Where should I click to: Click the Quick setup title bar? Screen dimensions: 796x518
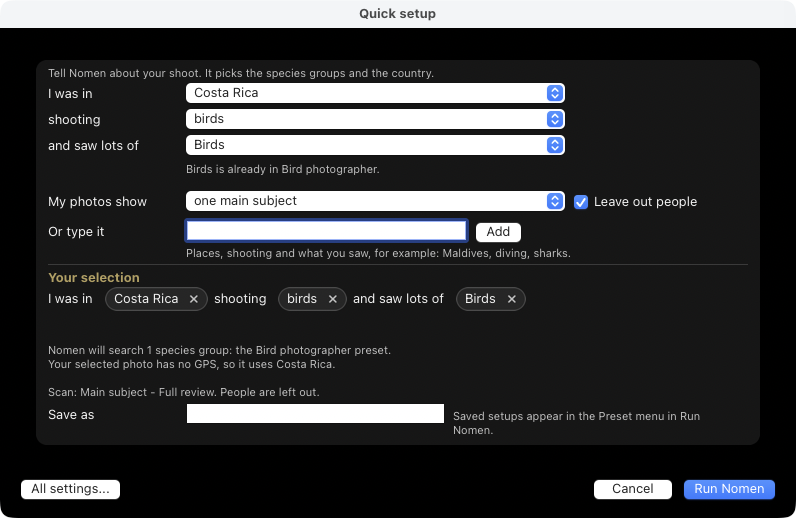pyautogui.click(x=397, y=14)
